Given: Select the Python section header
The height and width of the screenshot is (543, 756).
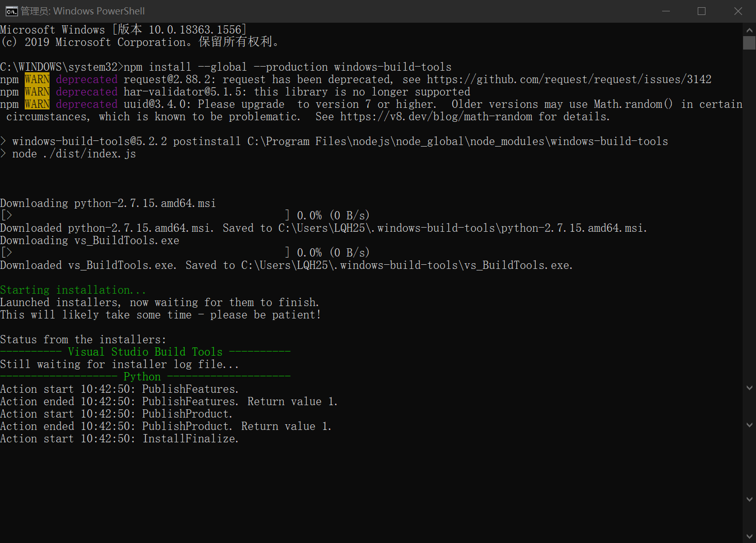Looking at the screenshot, I should 142,376.
